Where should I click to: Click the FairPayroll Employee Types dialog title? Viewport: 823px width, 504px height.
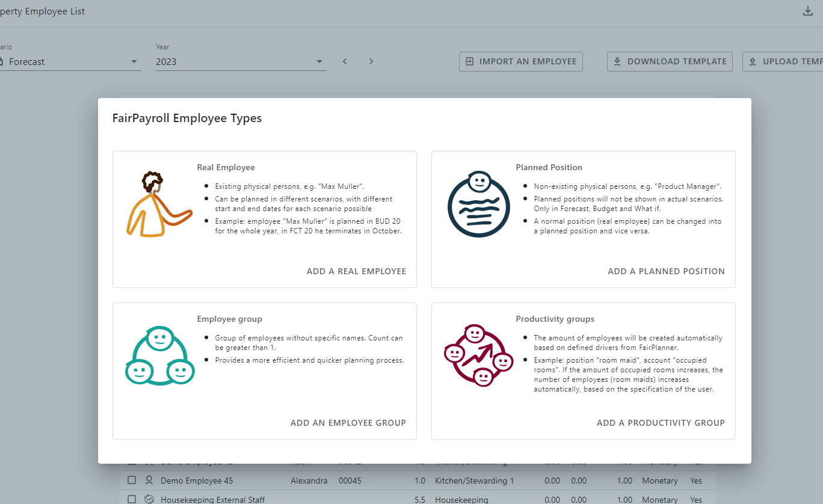pyautogui.click(x=187, y=118)
